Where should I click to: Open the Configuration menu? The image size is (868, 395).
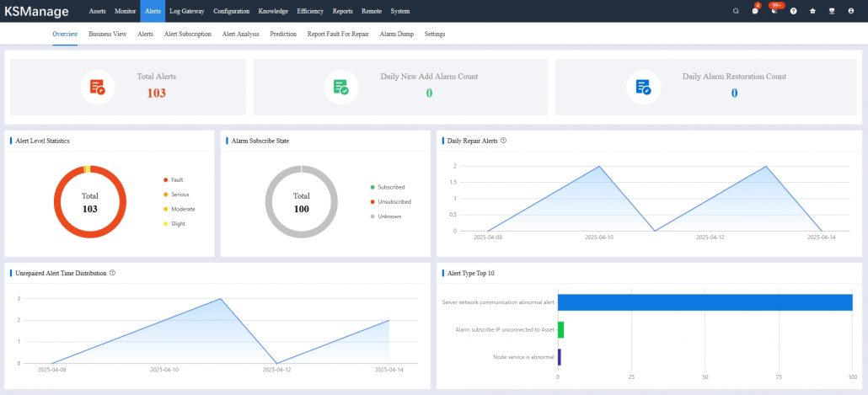[231, 11]
